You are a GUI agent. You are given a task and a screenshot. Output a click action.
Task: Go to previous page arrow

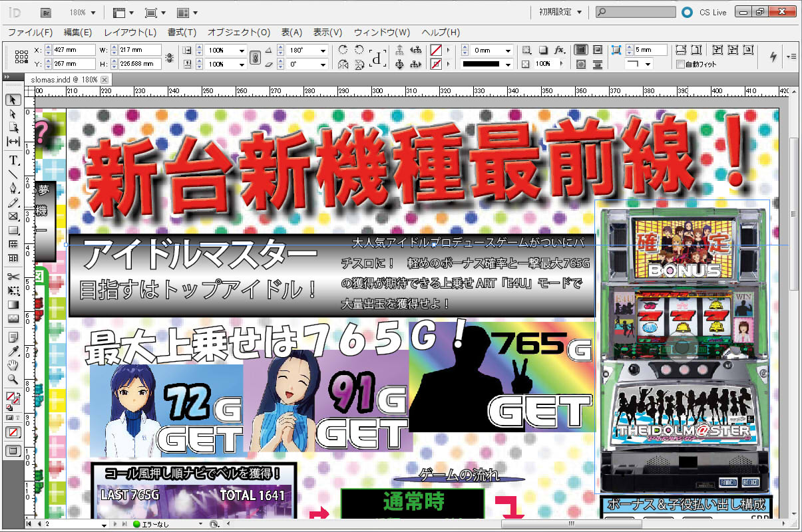[38, 525]
